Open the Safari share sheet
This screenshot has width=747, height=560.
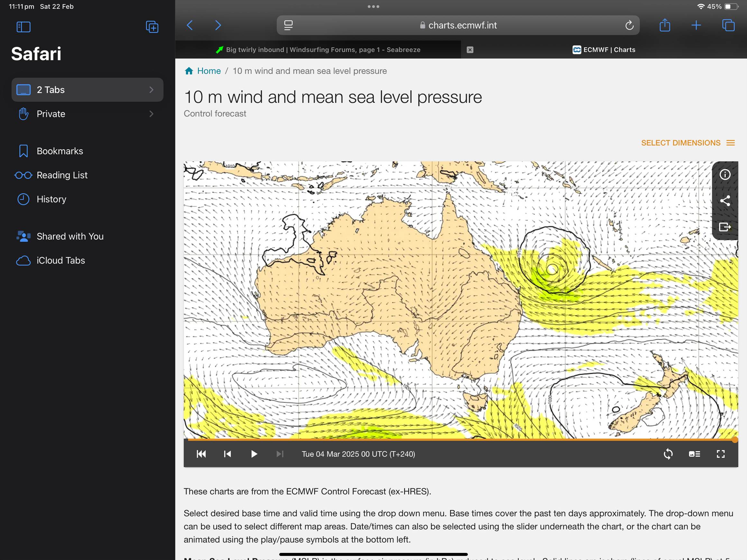pyautogui.click(x=665, y=25)
